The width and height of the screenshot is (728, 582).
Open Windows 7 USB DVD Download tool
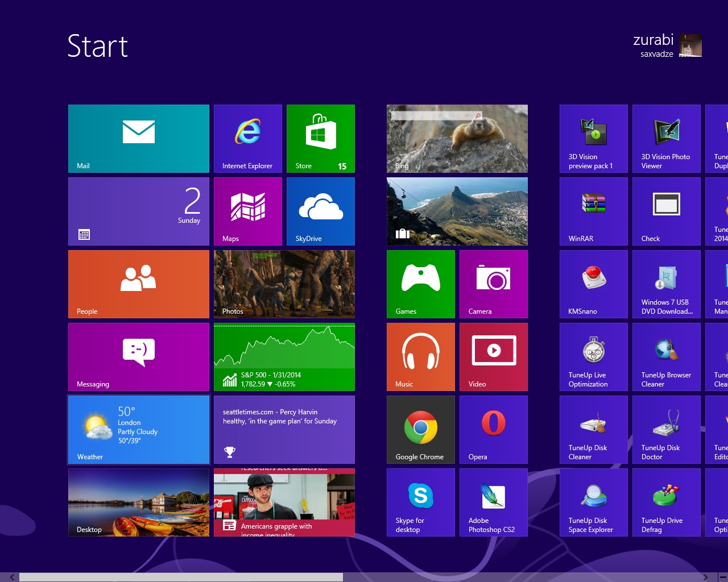pyautogui.click(x=667, y=284)
